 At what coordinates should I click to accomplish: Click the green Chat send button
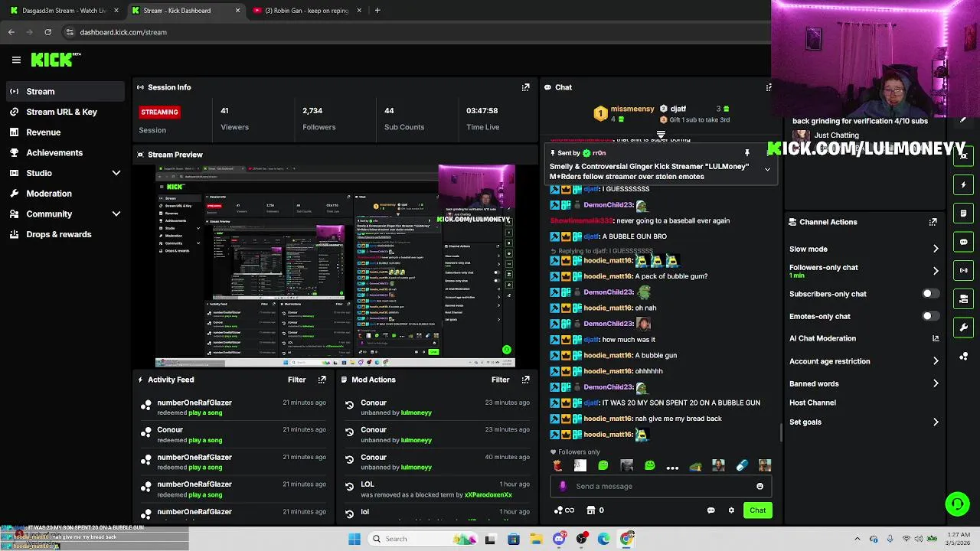tap(757, 510)
